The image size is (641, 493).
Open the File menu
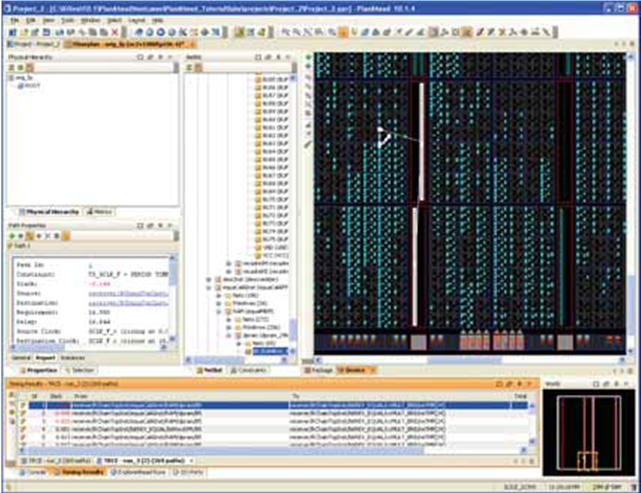[14, 20]
